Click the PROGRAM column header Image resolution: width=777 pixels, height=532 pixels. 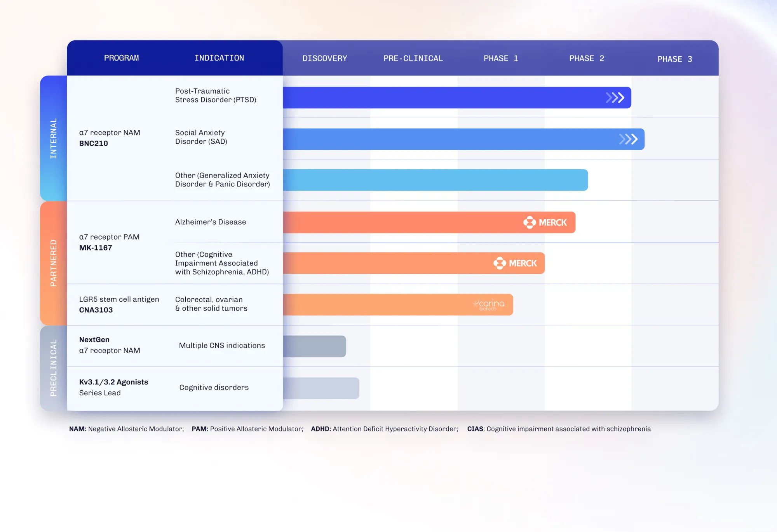pos(121,58)
